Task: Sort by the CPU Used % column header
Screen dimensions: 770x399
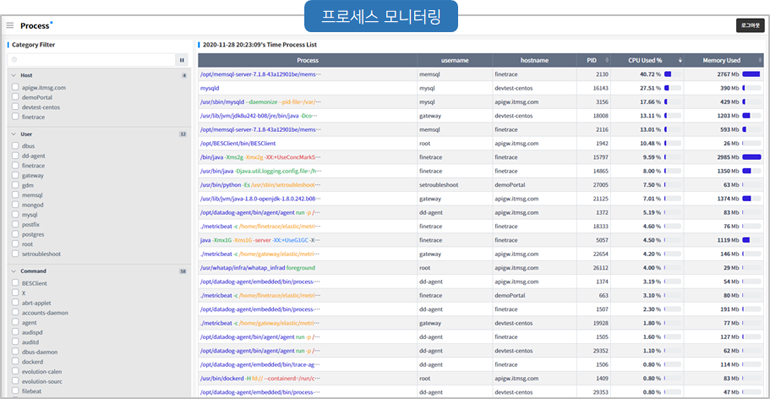Action: point(647,60)
